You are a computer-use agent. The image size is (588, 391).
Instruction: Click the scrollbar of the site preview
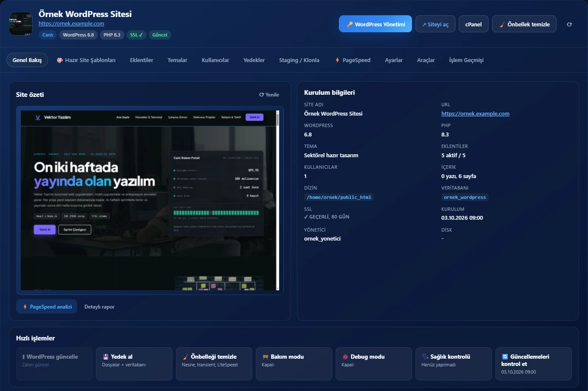click(277, 201)
